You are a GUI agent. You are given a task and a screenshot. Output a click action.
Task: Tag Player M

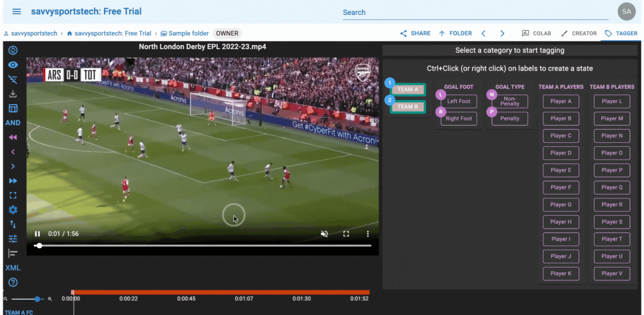click(x=612, y=119)
